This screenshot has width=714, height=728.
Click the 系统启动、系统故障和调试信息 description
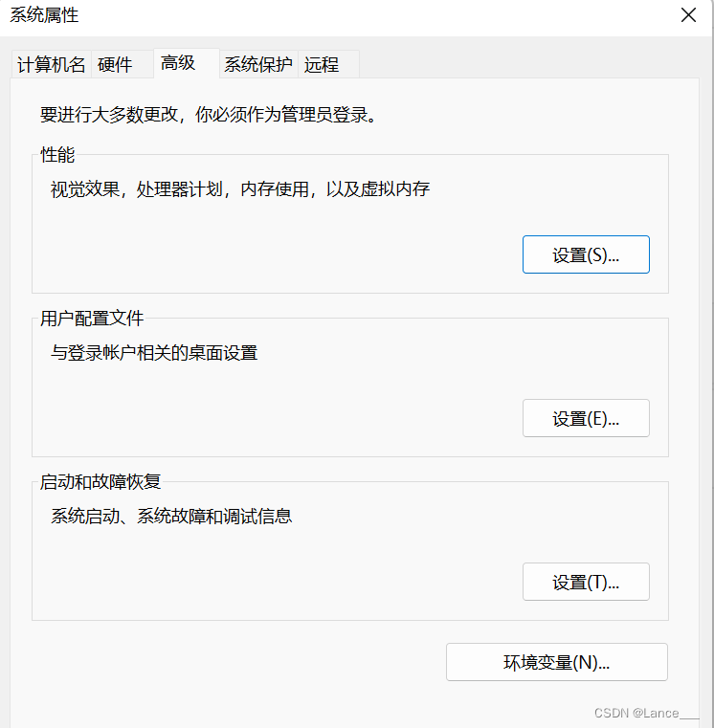click(x=171, y=517)
